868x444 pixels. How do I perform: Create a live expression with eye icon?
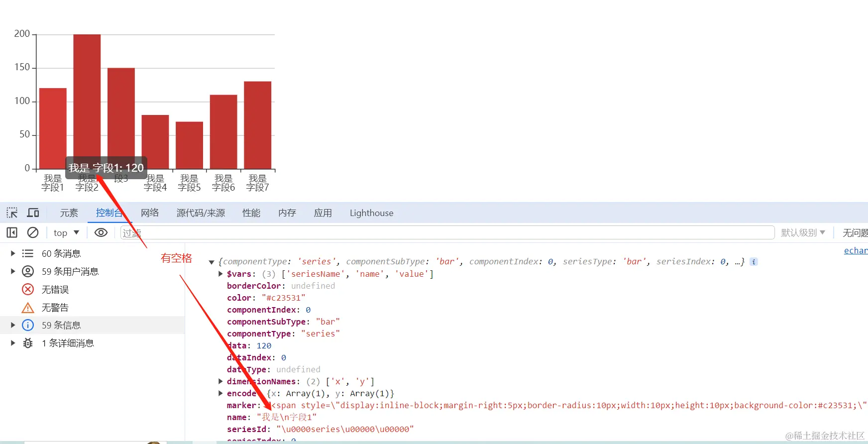(x=101, y=232)
